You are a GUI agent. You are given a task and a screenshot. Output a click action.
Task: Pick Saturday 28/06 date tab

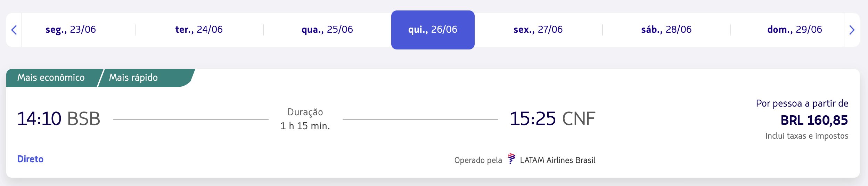[666, 30]
